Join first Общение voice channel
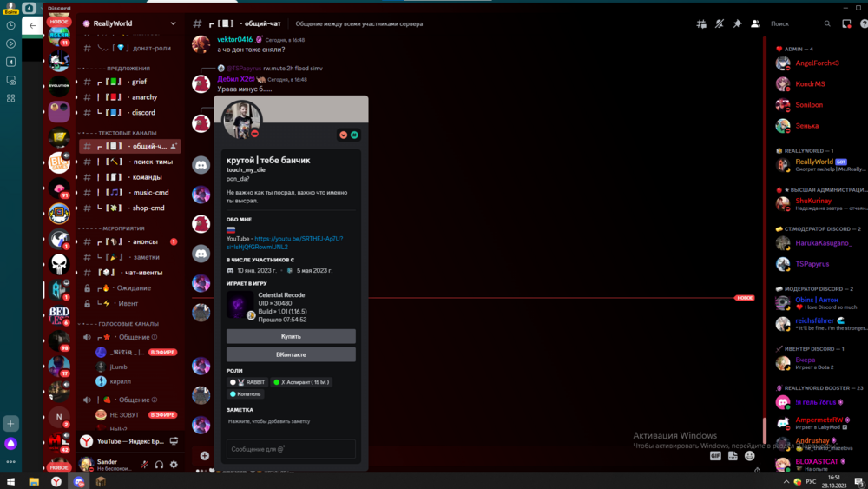Viewport: 868px width, 489px height. click(130, 337)
